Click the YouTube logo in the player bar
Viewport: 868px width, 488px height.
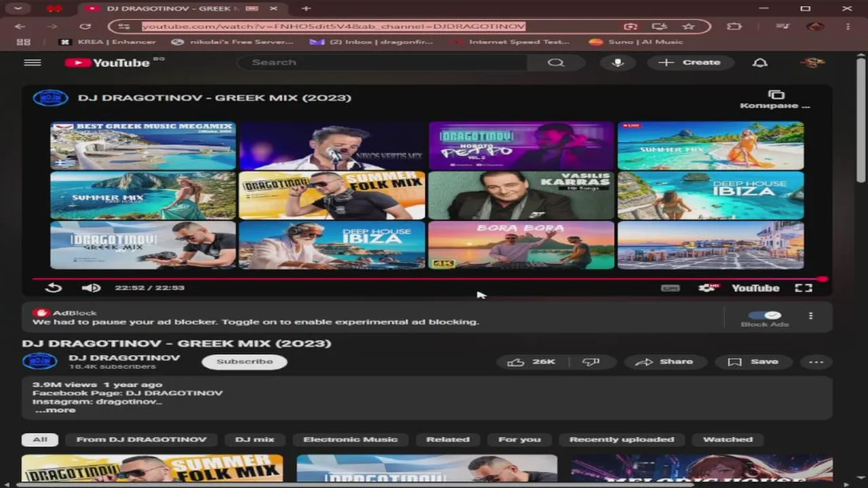(755, 288)
